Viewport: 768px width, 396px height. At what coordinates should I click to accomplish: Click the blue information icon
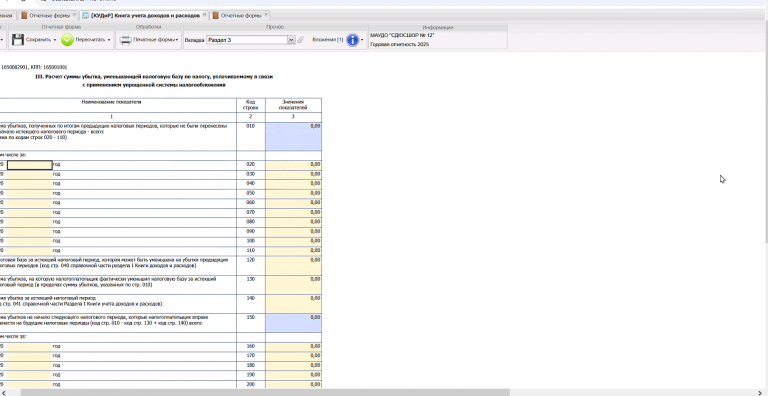pos(352,40)
